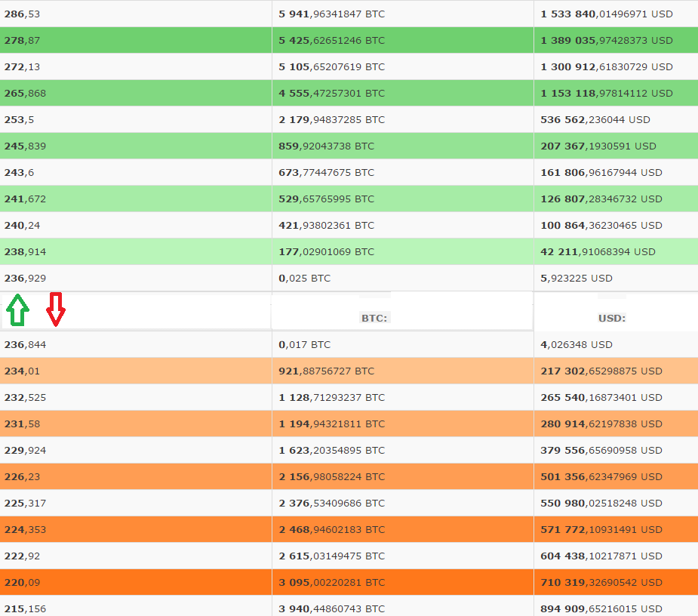Select price 240,24
This screenshot has width=698, height=616.
point(22,226)
